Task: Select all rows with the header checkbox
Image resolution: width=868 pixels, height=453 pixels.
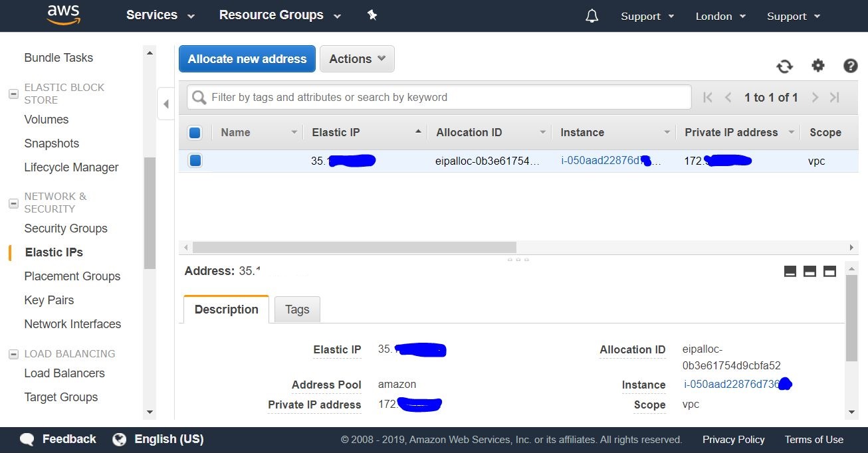Action: pos(195,132)
